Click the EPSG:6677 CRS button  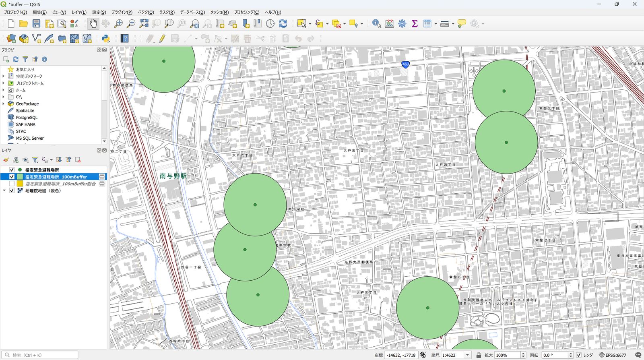point(613,355)
